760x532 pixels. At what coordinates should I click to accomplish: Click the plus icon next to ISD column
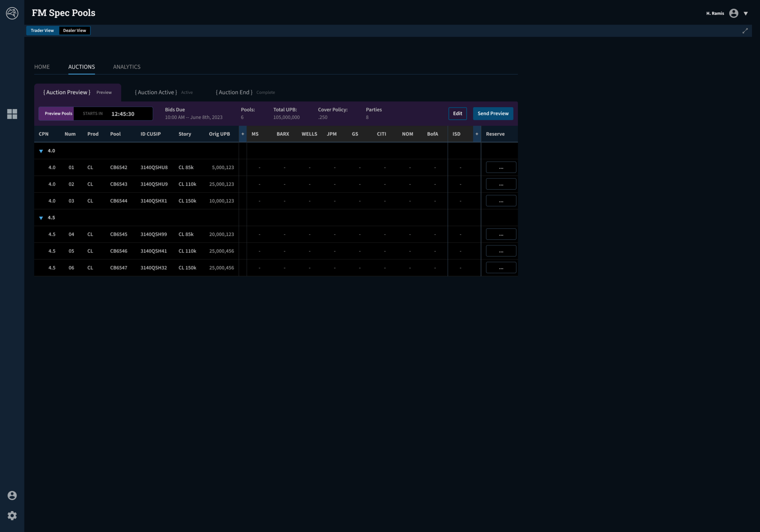tap(477, 134)
